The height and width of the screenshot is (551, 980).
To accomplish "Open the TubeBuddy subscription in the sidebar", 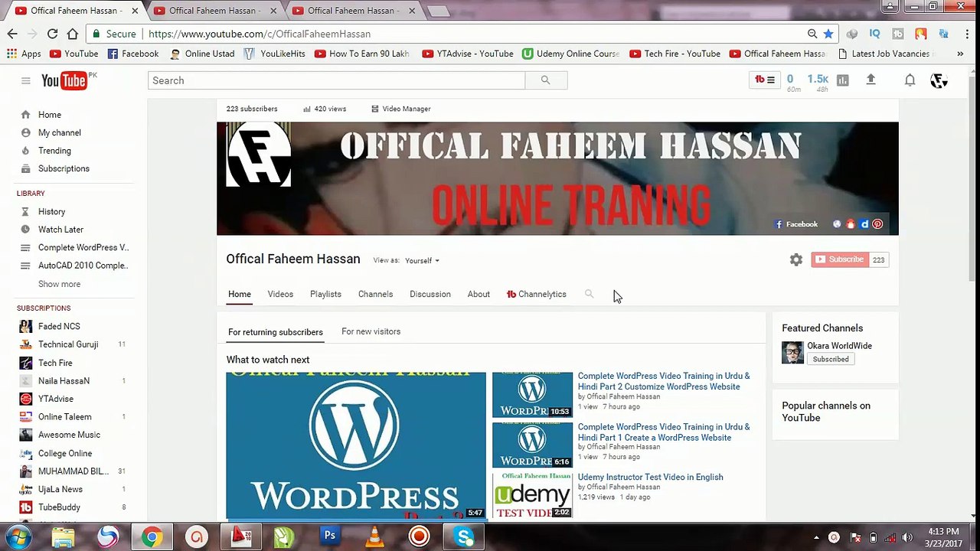I will point(59,507).
